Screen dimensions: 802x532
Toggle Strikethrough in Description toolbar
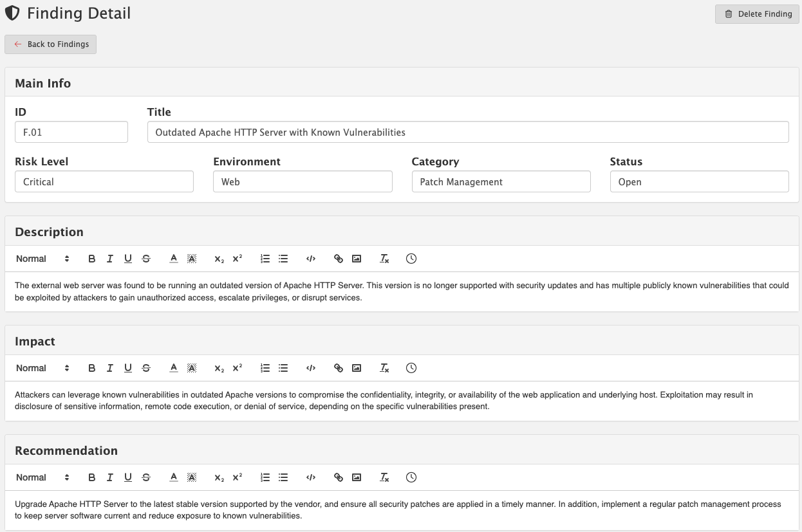pyautogui.click(x=146, y=259)
